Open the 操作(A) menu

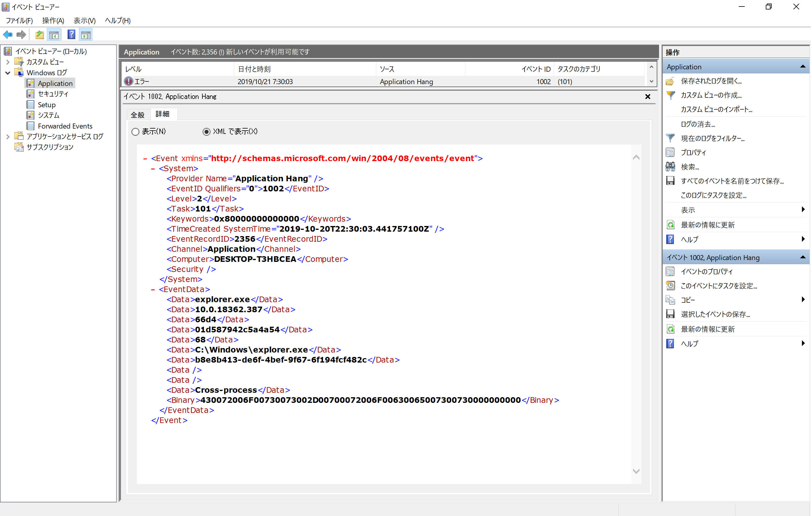[53, 20]
